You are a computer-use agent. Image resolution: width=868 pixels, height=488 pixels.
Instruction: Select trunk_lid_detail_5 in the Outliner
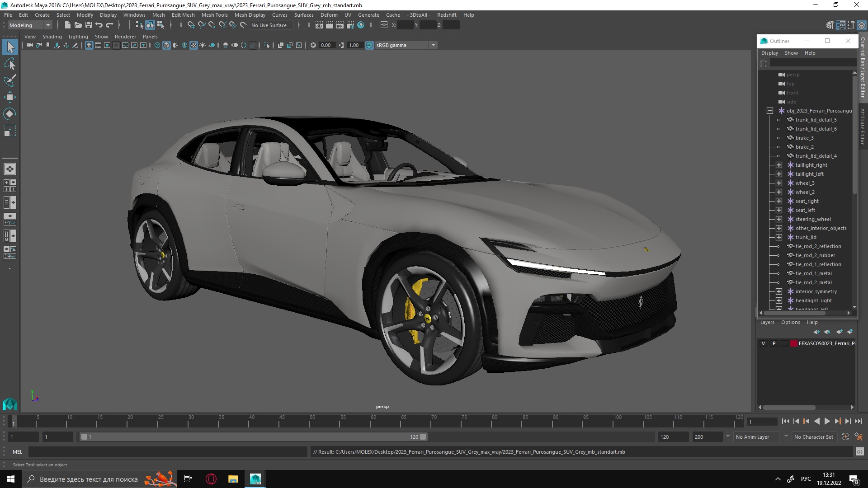pyautogui.click(x=816, y=120)
